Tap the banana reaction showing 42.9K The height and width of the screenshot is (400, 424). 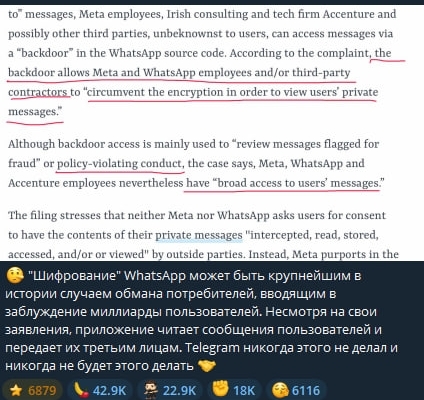click(101, 390)
